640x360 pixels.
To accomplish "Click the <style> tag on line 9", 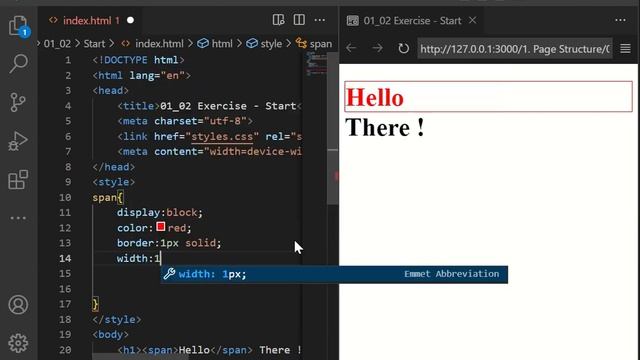I will click(x=113, y=182).
